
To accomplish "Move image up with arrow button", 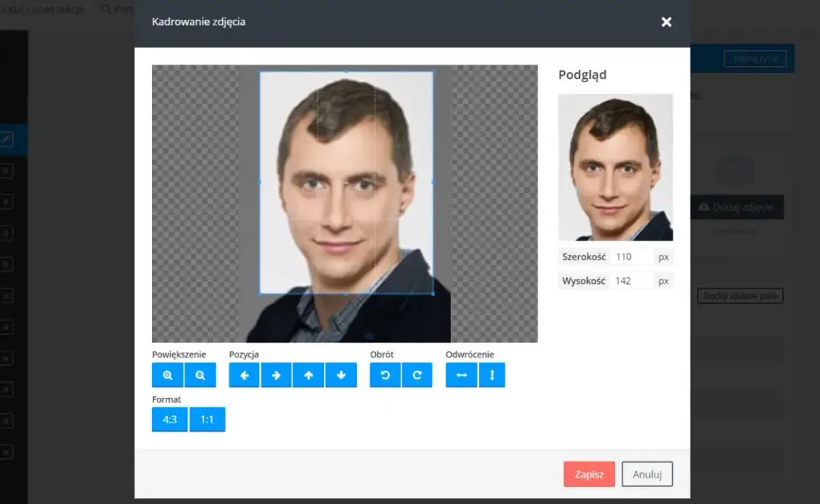I will (308, 375).
